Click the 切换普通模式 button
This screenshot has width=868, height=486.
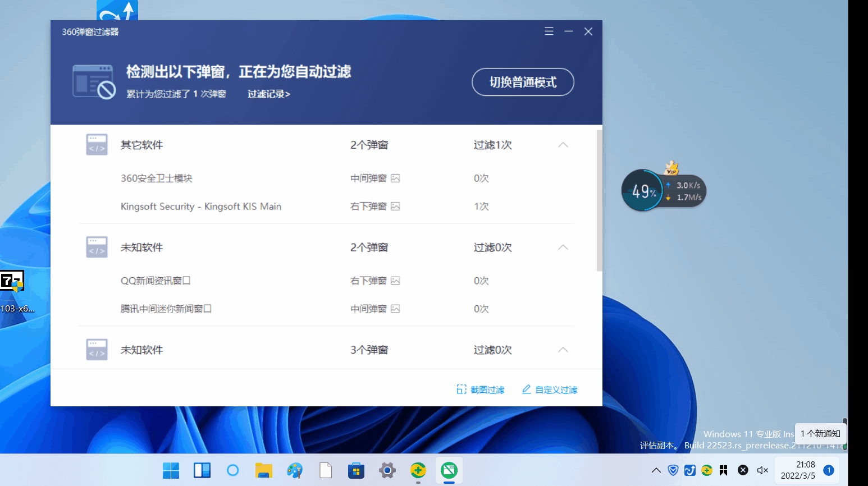(522, 82)
